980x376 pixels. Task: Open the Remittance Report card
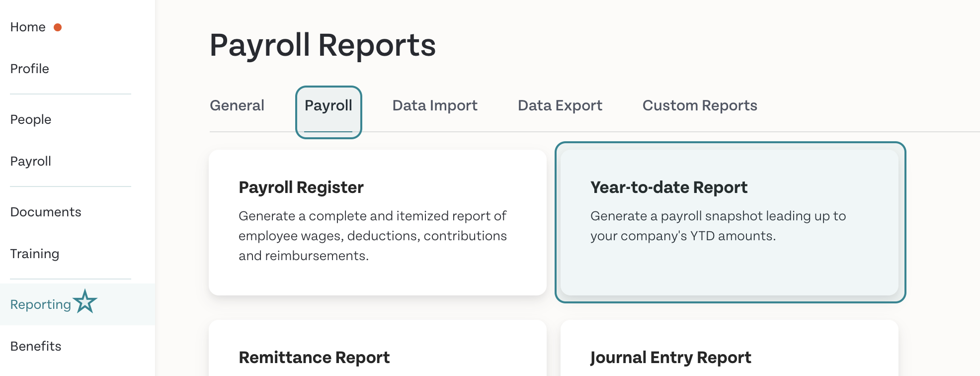pos(378,348)
